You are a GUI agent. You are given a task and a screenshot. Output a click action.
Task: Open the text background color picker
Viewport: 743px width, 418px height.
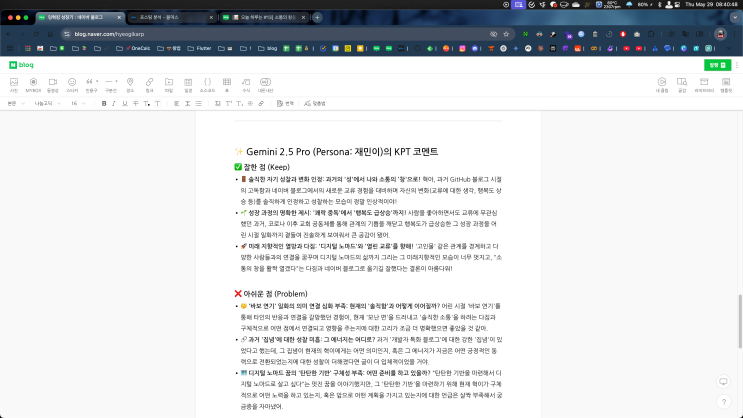click(158, 103)
